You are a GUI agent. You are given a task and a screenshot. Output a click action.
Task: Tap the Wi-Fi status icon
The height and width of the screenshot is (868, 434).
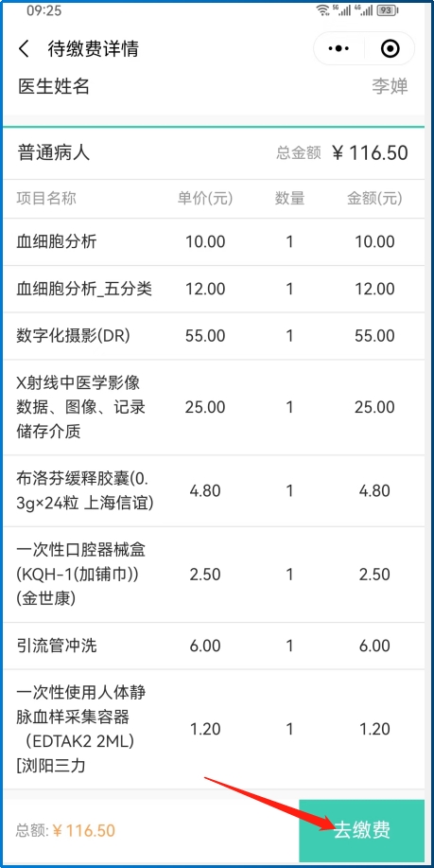322,10
